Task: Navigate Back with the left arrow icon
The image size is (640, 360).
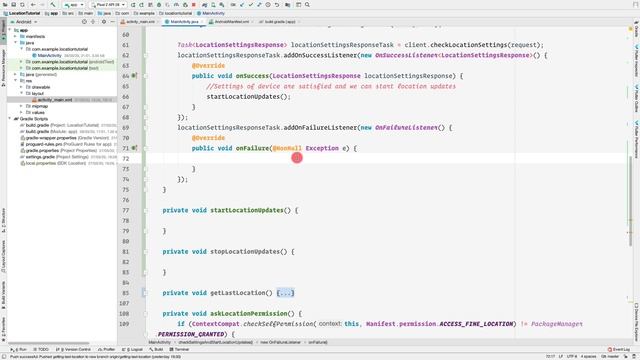Action: point(33,4)
